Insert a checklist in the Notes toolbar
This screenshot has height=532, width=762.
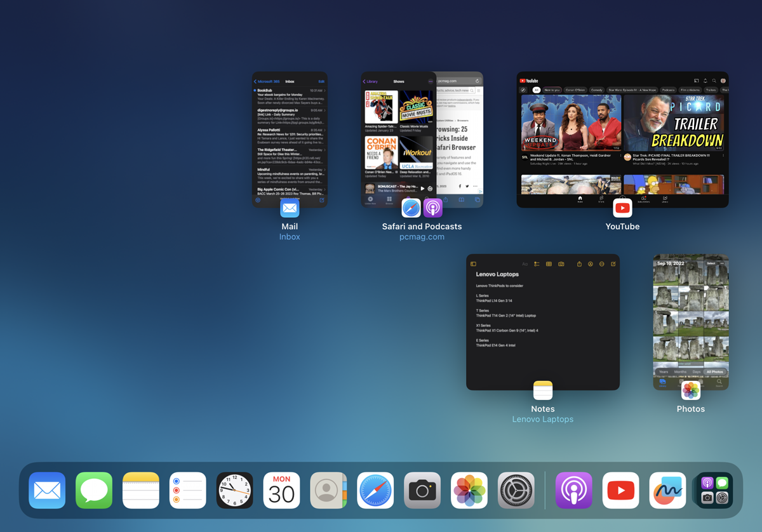[x=537, y=263]
